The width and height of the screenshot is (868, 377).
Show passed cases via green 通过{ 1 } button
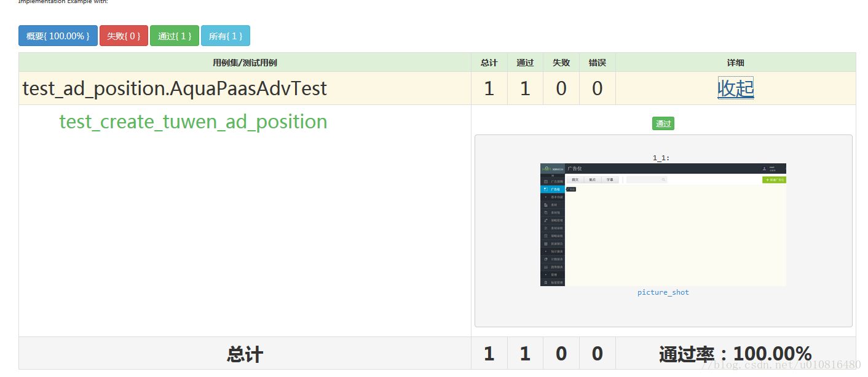click(175, 36)
